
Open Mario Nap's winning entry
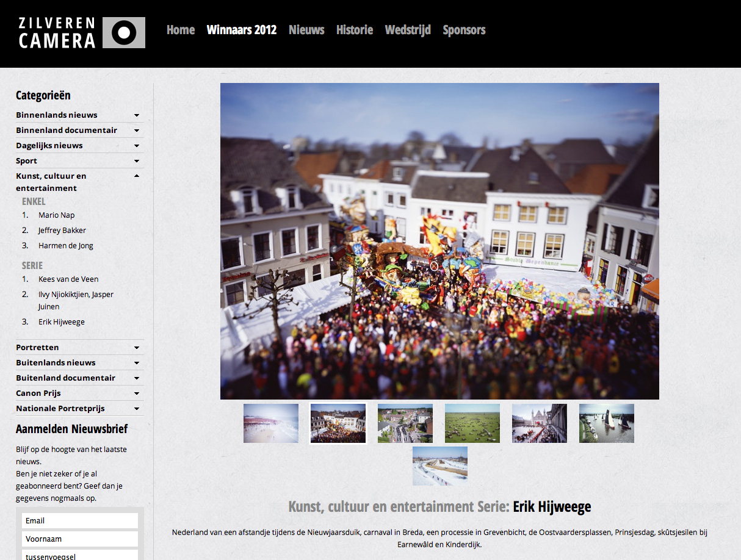[56, 215]
